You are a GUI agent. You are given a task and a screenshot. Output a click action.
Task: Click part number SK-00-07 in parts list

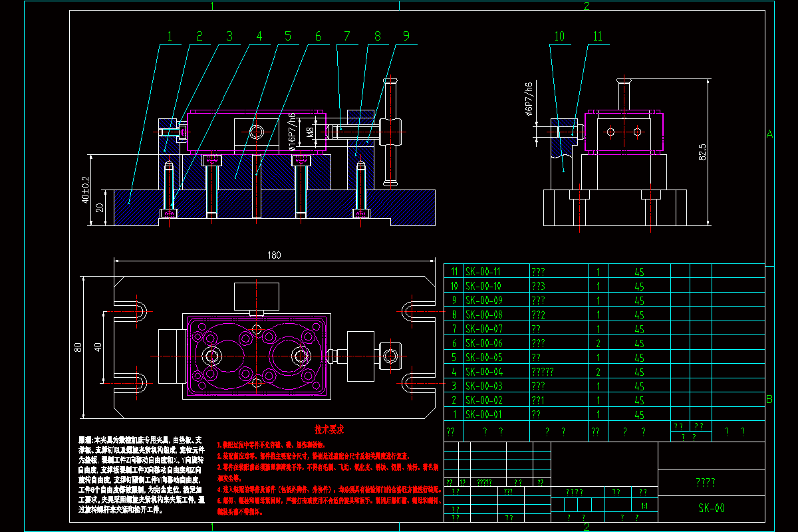pos(483,329)
